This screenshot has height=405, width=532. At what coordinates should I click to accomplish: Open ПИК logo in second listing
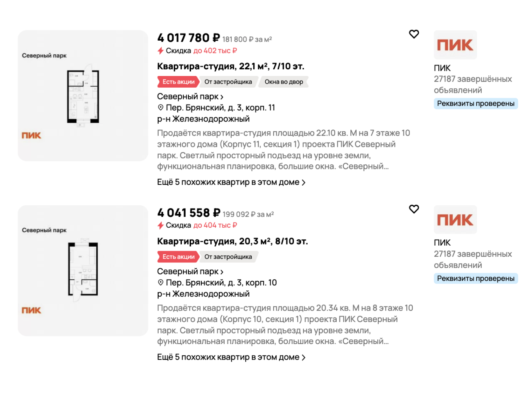(x=455, y=220)
